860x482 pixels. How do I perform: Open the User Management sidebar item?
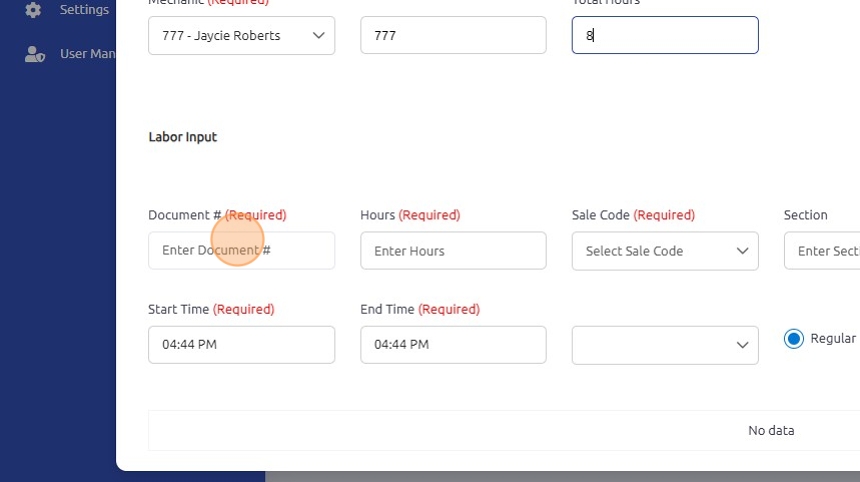point(70,54)
